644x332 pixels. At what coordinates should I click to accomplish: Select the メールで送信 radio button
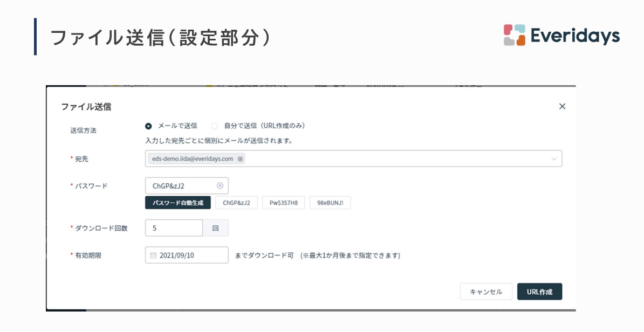[148, 126]
